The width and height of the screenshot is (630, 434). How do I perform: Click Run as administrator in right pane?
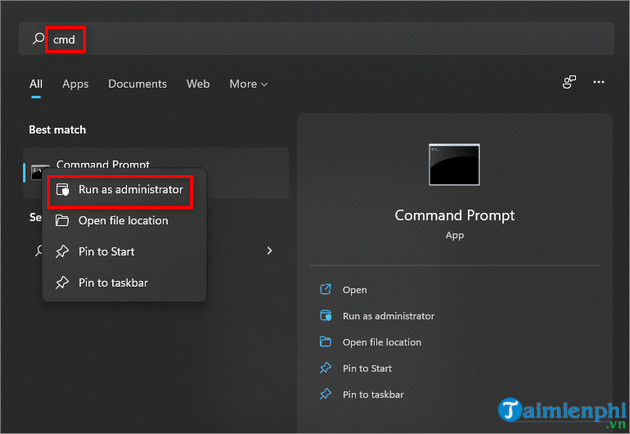(x=389, y=316)
